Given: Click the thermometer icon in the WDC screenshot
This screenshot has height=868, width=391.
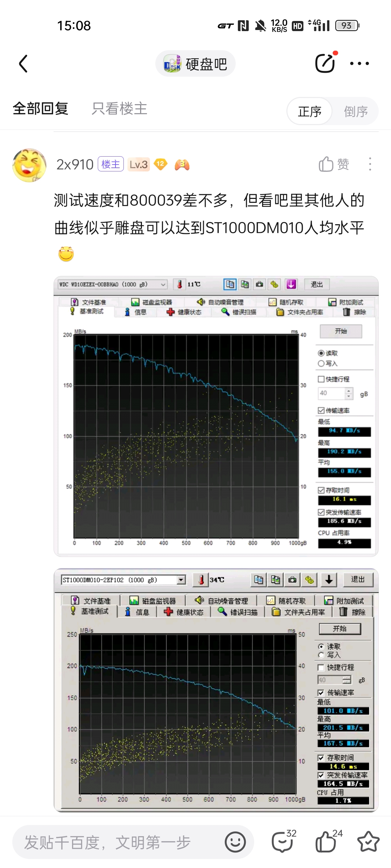Looking at the screenshot, I should [x=180, y=284].
